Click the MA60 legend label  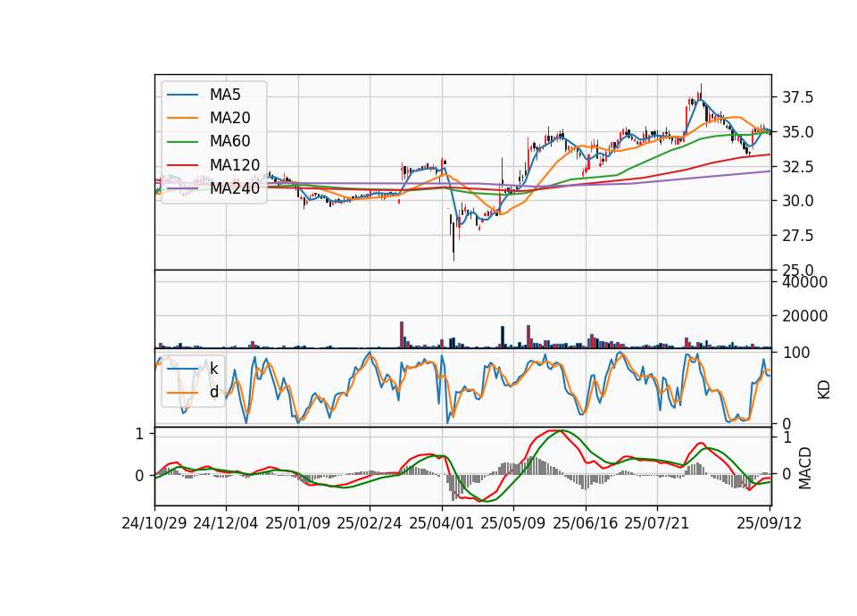(x=229, y=141)
